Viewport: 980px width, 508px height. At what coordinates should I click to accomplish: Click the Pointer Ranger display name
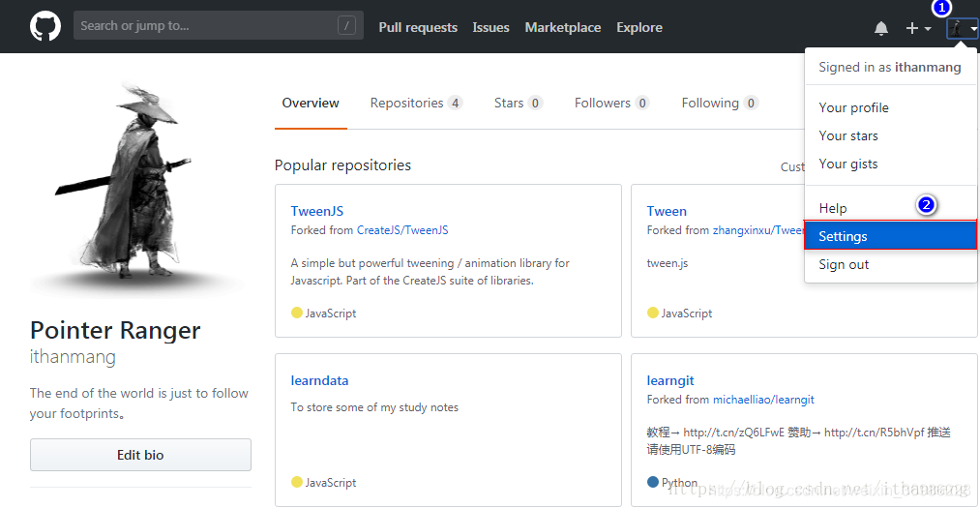115,330
